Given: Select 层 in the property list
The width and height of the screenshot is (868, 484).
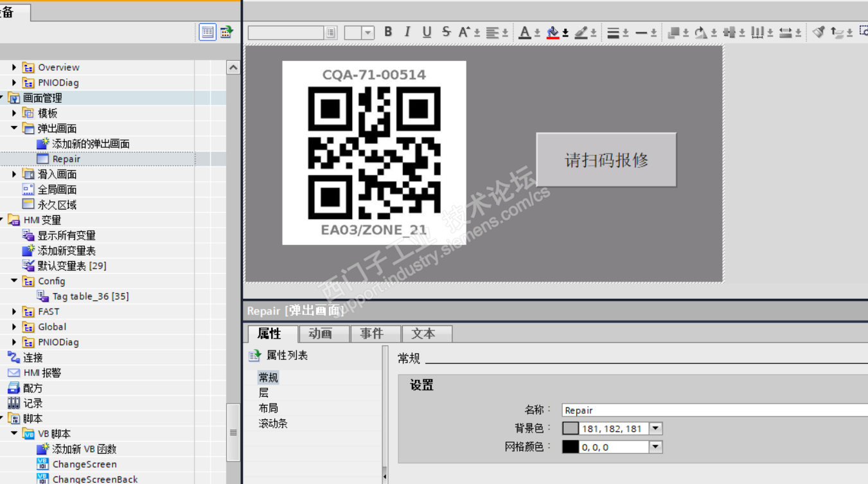Looking at the screenshot, I should click(x=263, y=393).
